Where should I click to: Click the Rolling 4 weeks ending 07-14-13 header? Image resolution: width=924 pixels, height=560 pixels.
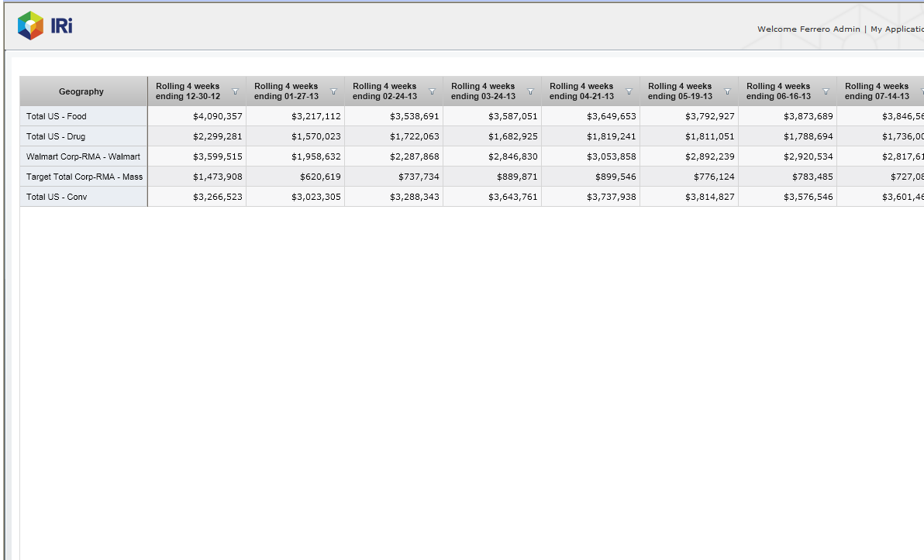point(877,91)
